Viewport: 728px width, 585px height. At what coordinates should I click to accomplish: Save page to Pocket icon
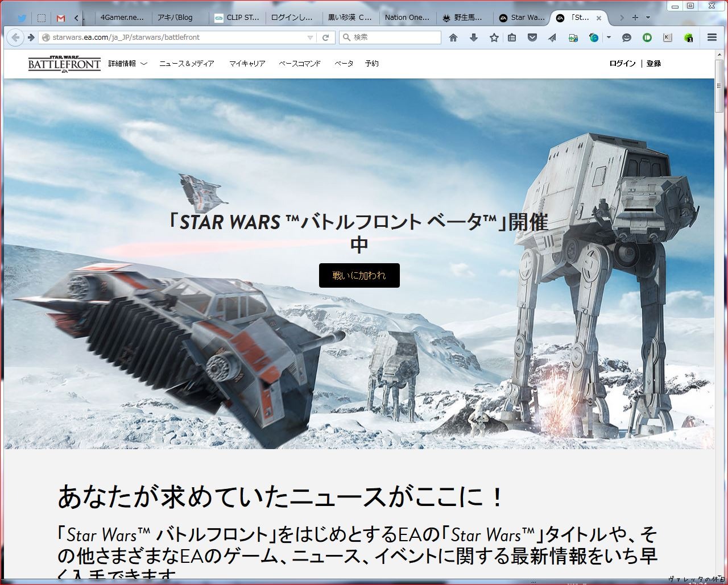[x=532, y=38]
